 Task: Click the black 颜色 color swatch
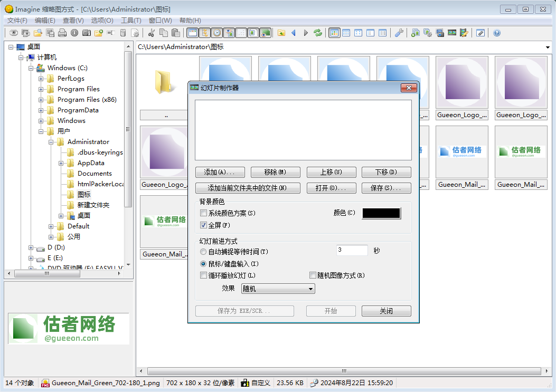click(x=382, y=213)
